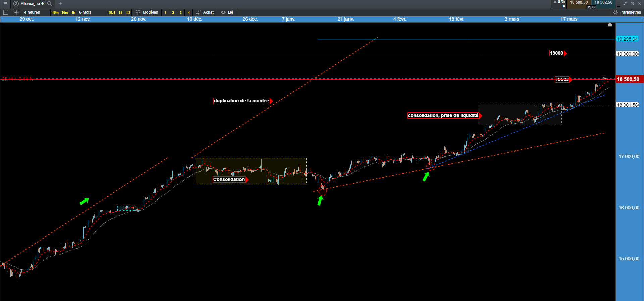Viewport: 644px width, 301px height.
Task: Switch to 15m timeframe shortcut
Action: click(x=55, y=12)
